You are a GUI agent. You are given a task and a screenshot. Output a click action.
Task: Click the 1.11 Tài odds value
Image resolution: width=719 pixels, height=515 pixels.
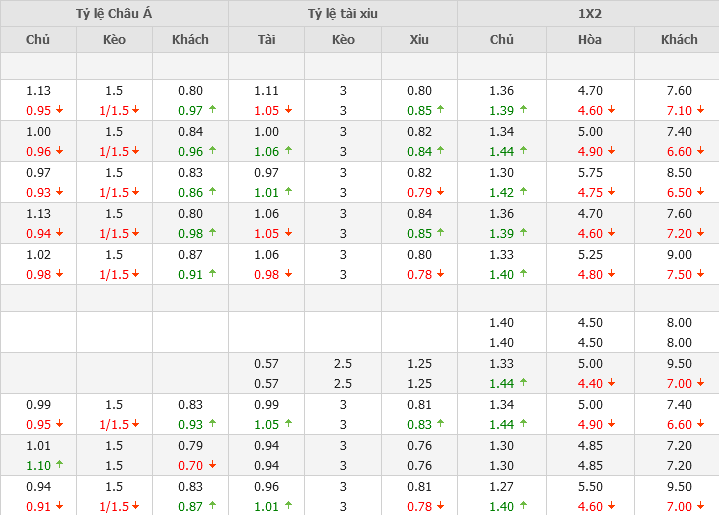pyautogui.click(x=266, y=90)
